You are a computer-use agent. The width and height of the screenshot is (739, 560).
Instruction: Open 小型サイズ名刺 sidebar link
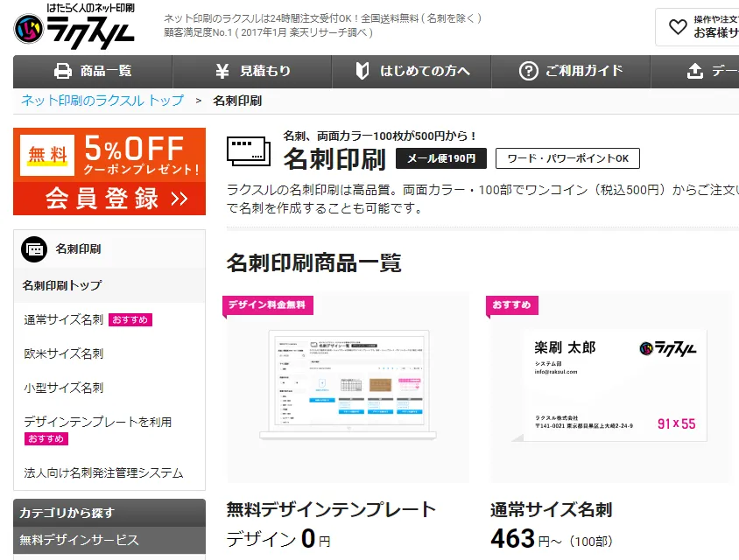tap(64, 388)
